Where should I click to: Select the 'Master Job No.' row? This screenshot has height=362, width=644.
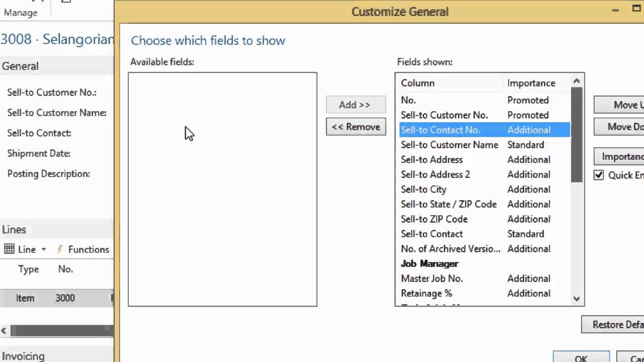[x=485, y=278]
